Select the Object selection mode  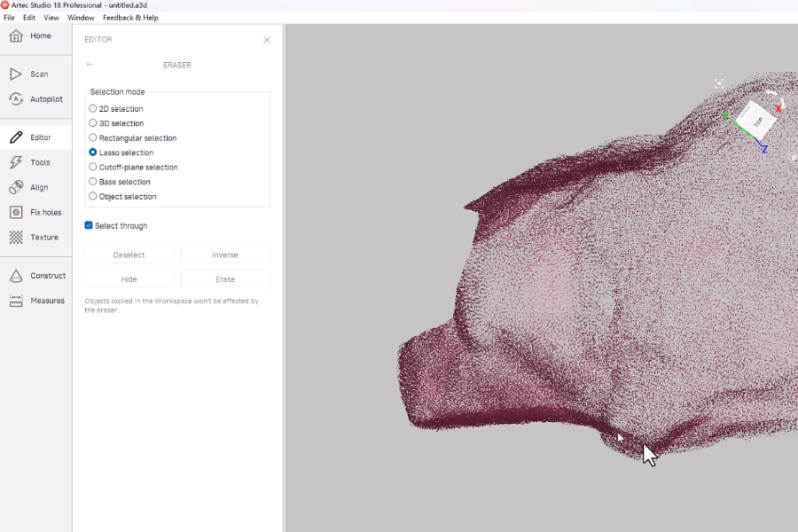(x=93, y=197)
